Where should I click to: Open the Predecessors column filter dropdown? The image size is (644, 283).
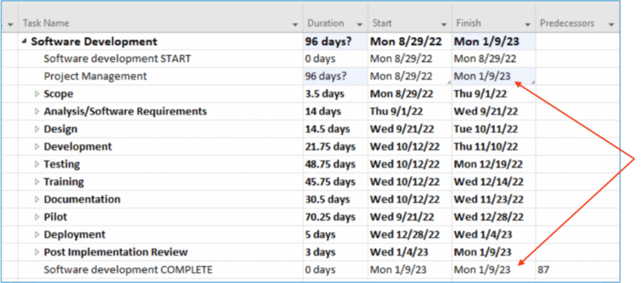click(x=611, y=24)
